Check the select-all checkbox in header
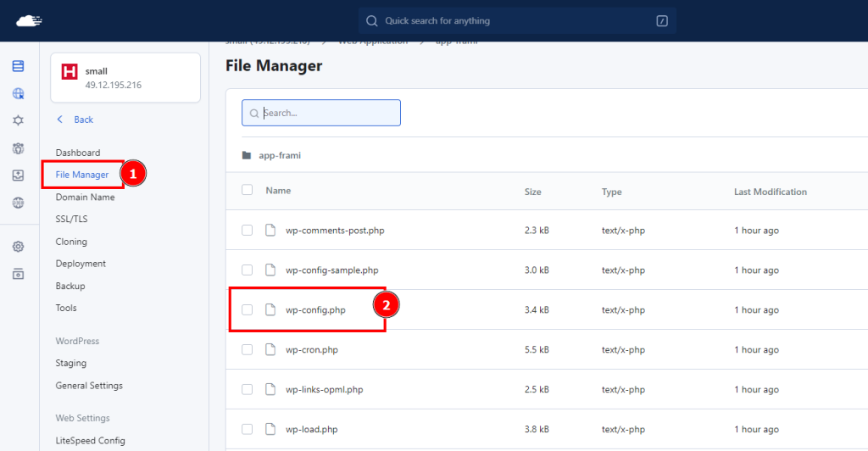The height and width of the screenshot is (451, 868). click(x=248, y=190)
